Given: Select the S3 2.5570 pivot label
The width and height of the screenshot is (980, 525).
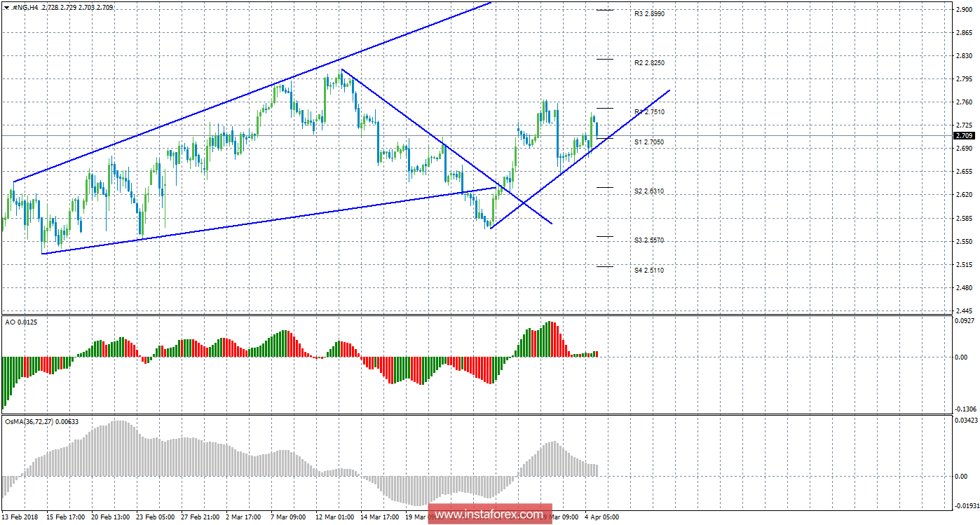Looking at the screenshot, I should click(649, 240).
